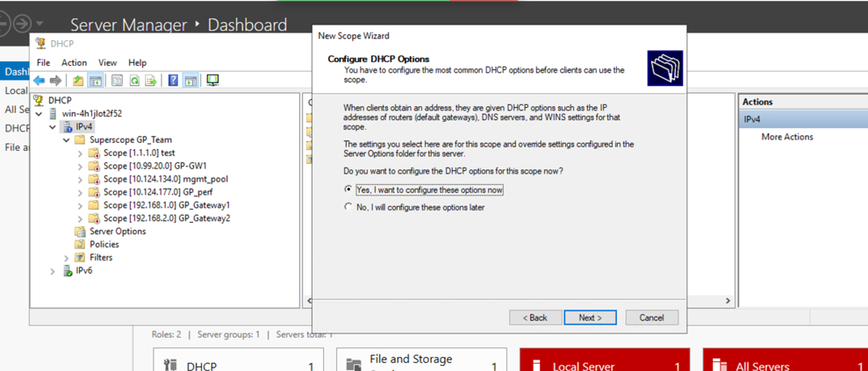This screenshot has width=868, height=371.
Task: Click the Back button in wizard
Action: pyautogui.click(x=536, y=317)
